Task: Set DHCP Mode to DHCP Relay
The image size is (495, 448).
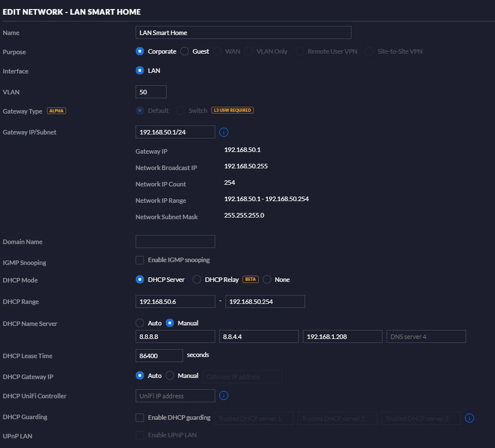Action: (197, 280)
